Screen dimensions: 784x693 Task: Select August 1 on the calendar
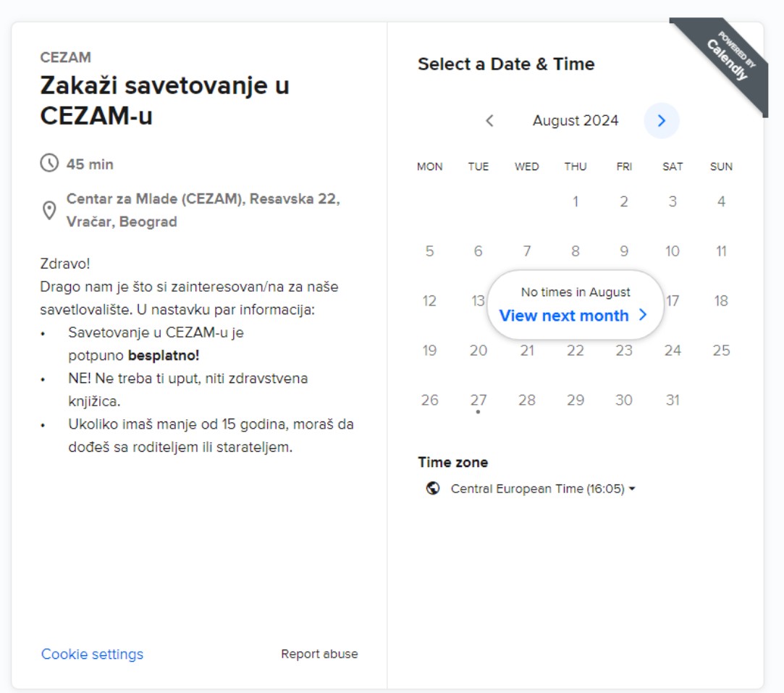[576, 202]
